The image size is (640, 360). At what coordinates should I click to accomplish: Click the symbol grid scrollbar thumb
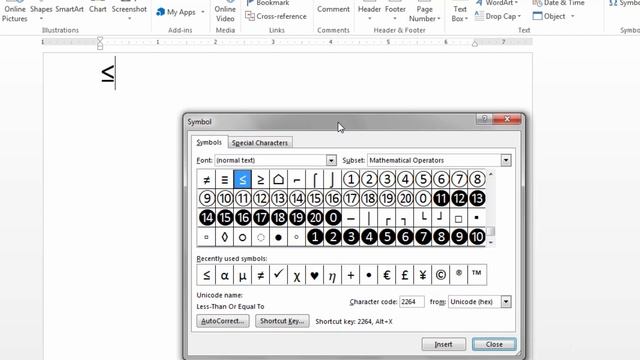click(491, 231)
